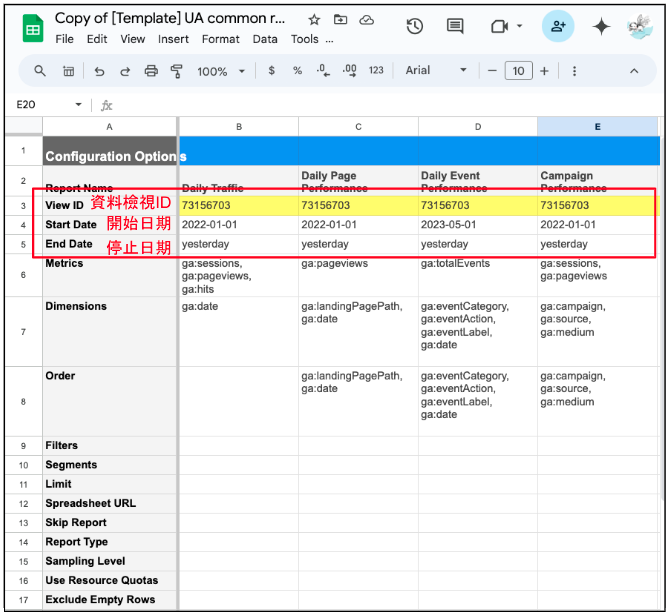
Task: Start a Meet video call
Action: 499,27
